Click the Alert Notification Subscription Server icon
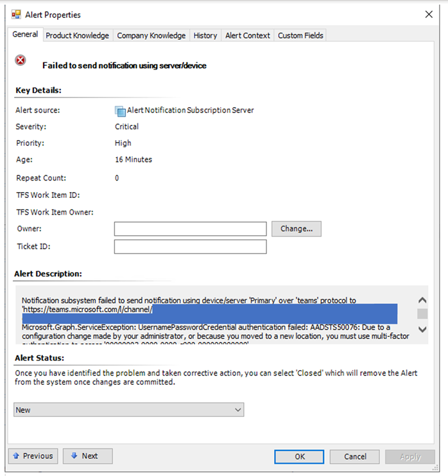 click(120, 111)
